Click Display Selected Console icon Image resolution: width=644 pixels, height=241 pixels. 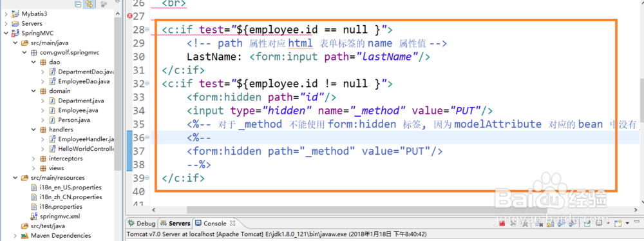(x=599, y=224)
